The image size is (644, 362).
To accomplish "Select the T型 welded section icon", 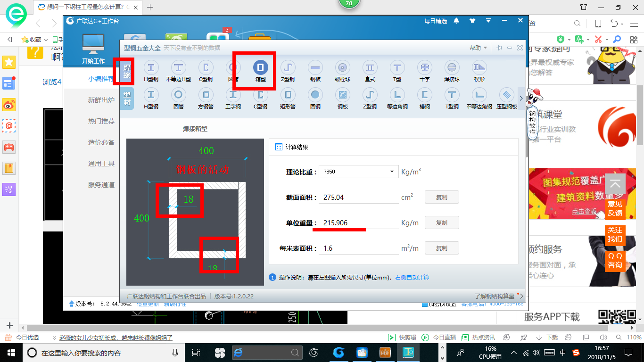I will (397, 71).
